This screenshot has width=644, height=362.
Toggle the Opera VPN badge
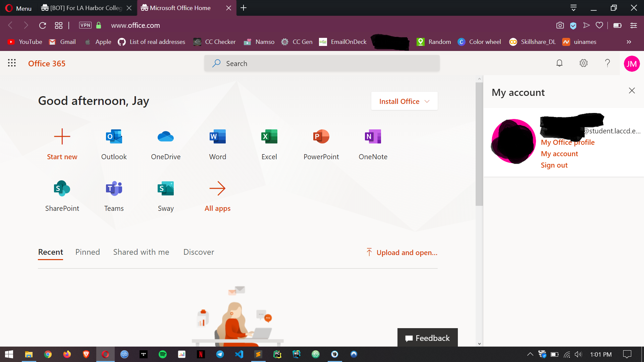click(85, 25)
